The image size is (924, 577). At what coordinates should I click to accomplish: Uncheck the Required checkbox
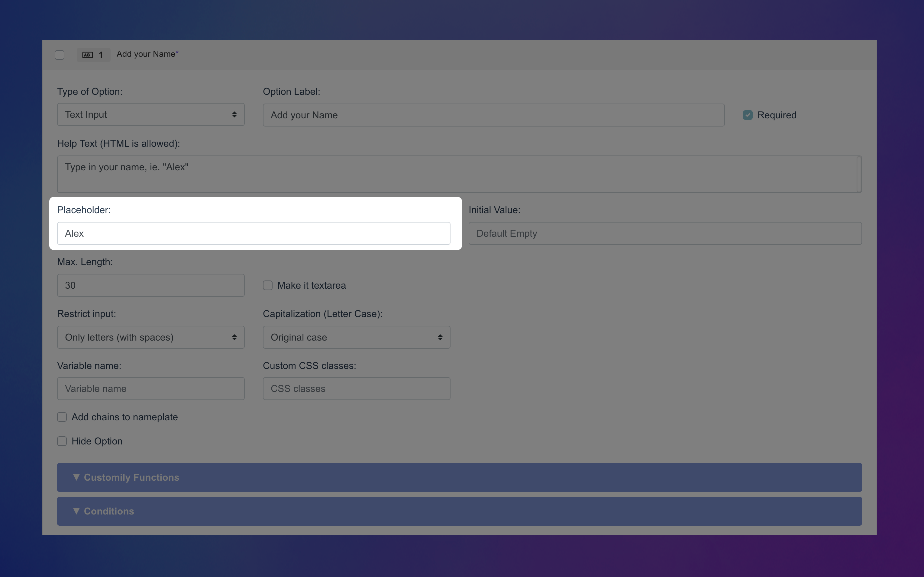click(747, 114)
